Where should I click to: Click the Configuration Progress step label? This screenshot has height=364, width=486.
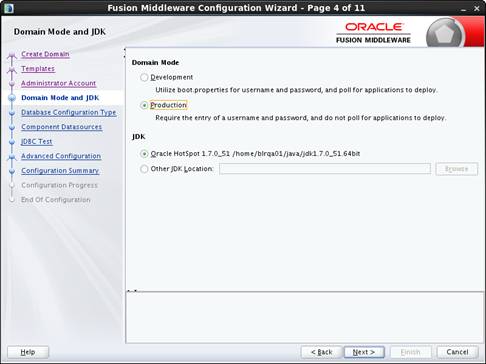pyautogui.click(x=59, y=185)
